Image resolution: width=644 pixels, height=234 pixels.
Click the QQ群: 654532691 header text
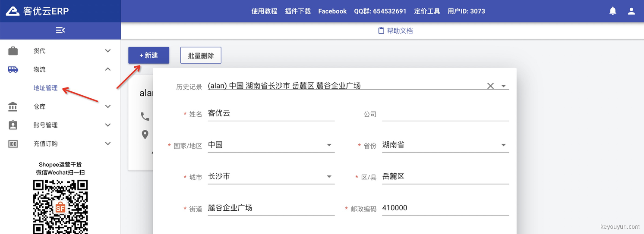[x=380, y=11]
